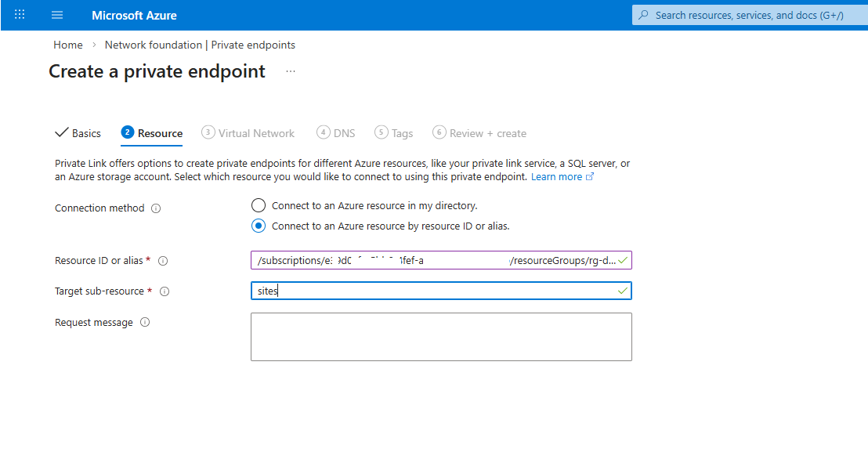
Task: Click the Learn more link
Action: point(557,176)
